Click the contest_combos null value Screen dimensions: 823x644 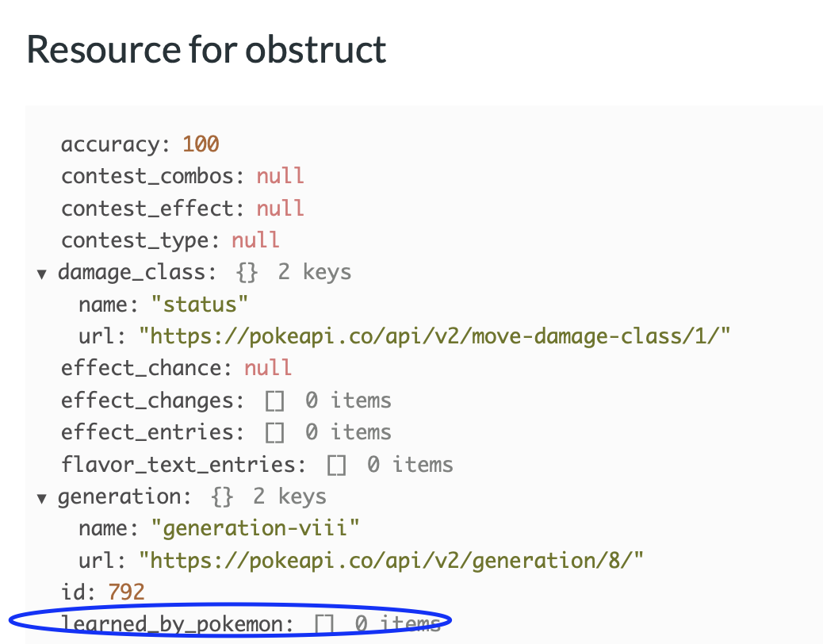[281, 176]
